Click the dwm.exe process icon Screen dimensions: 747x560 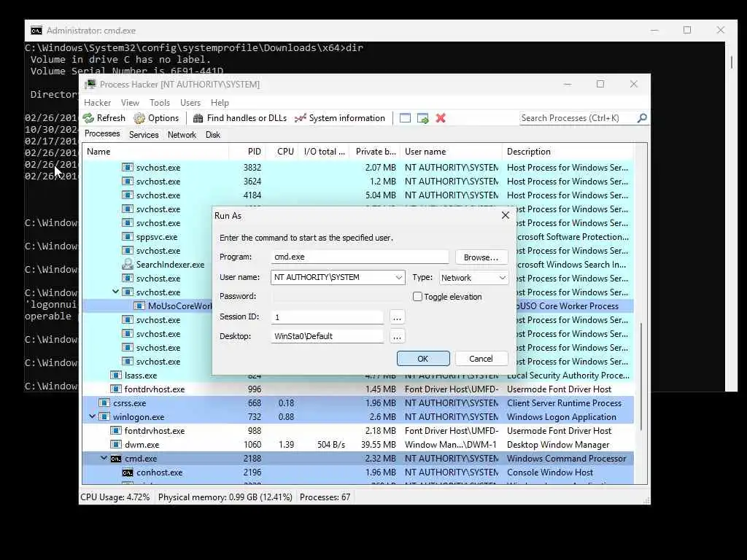[116, 444]
